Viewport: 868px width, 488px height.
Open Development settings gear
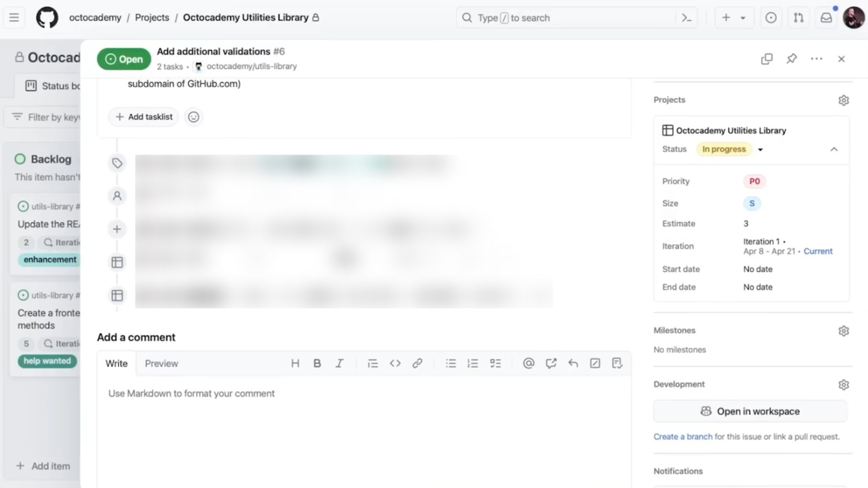click(x=844, y=385)
